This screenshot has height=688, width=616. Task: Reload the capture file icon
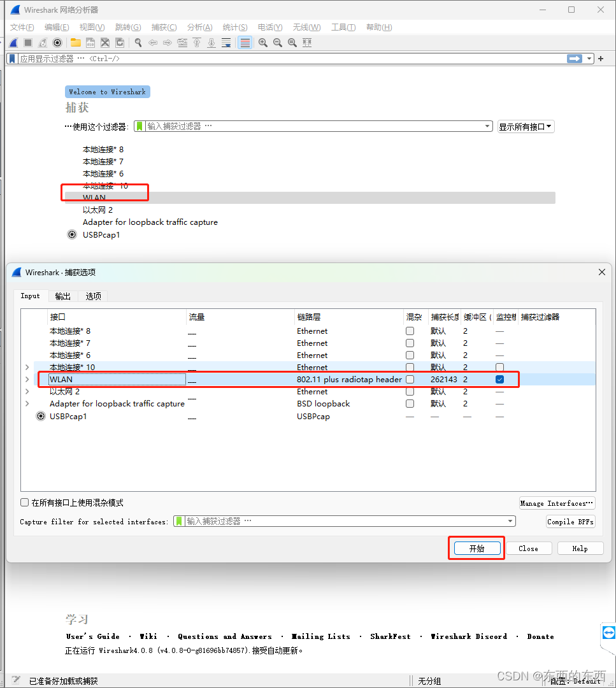click(119, 43)
